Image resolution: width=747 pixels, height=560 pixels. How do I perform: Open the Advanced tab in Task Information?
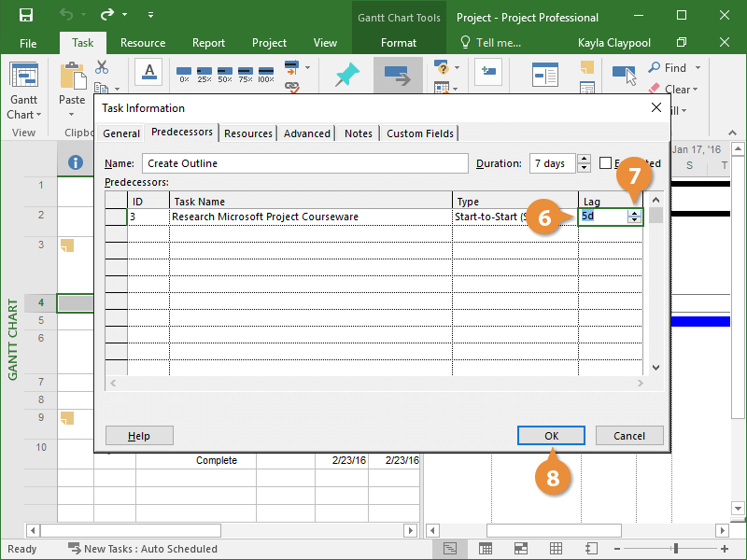307,133
